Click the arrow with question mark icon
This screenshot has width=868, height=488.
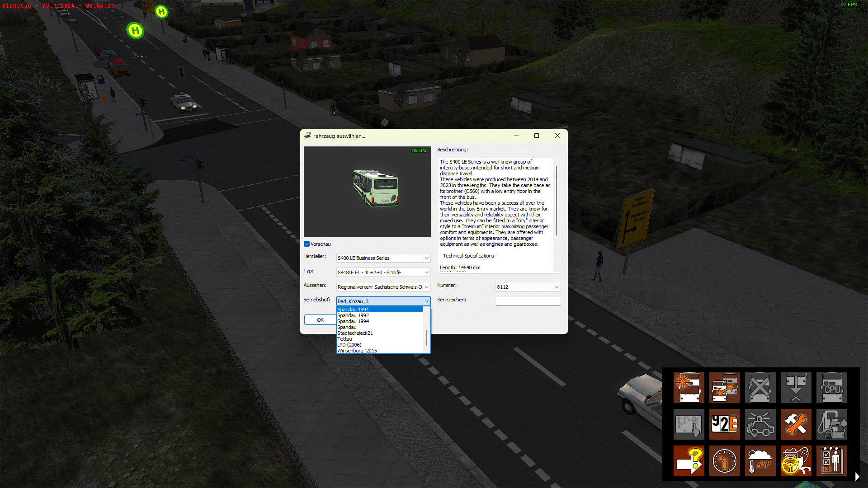689,461
